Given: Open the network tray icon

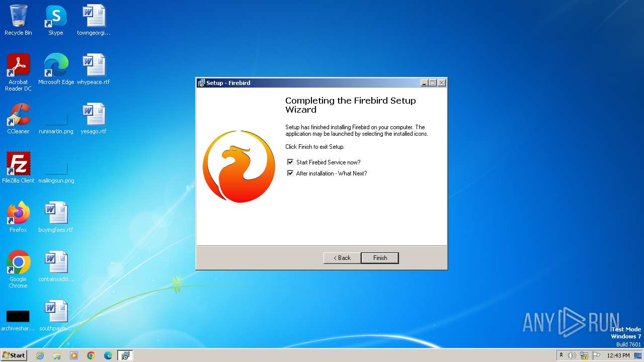Looking at the screenshot, I should (x=584, y=355).
